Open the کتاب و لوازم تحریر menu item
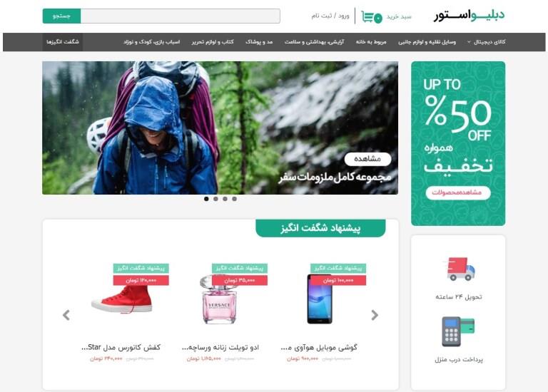The height and width of the screenshot is (392, 548). (x=213, y=42)
